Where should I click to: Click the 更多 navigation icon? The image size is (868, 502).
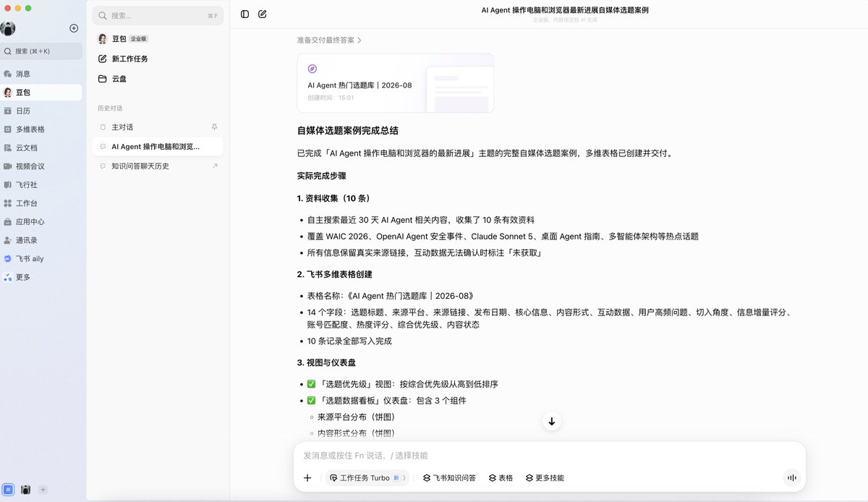[x=8, y=277]
